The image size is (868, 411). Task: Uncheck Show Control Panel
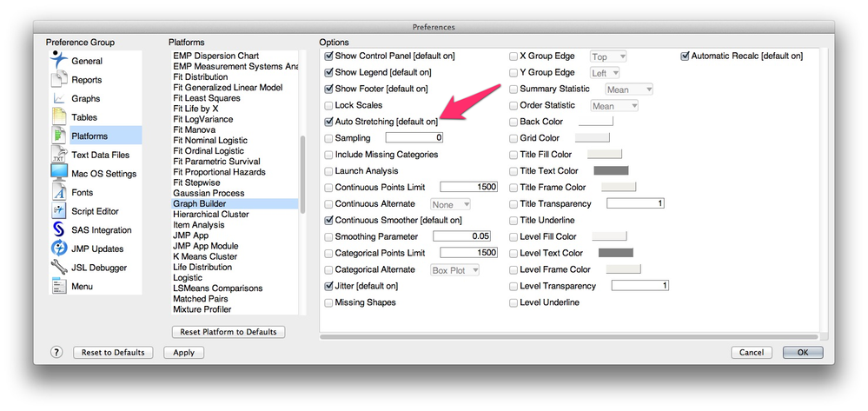(328, 56)
